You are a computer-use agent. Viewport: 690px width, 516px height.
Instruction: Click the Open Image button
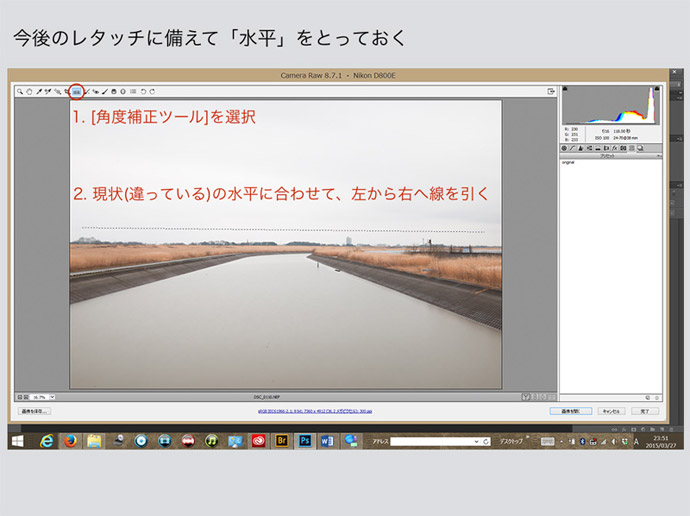[571, 411]
